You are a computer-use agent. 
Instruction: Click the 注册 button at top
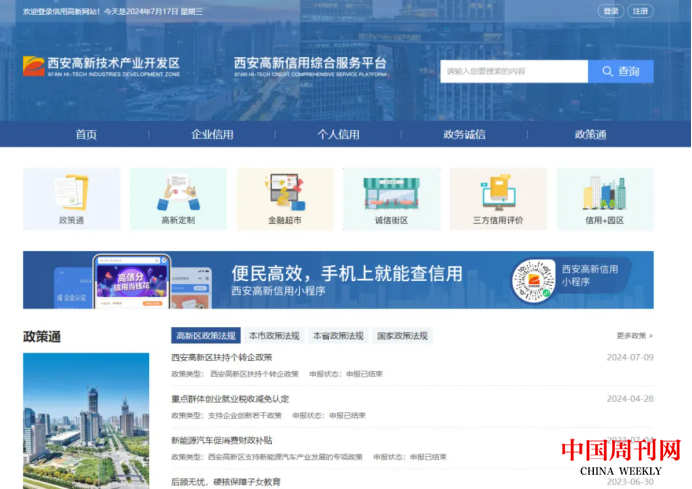coord(640,11)
